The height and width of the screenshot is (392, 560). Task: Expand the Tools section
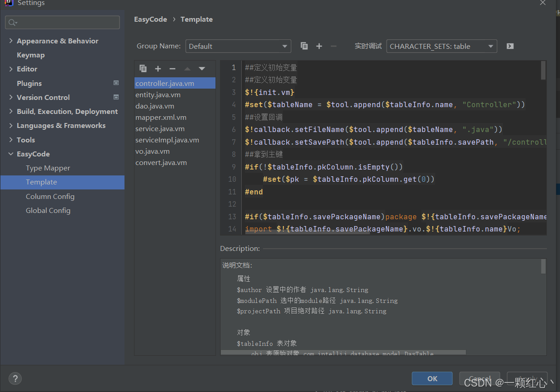(11, 140)
